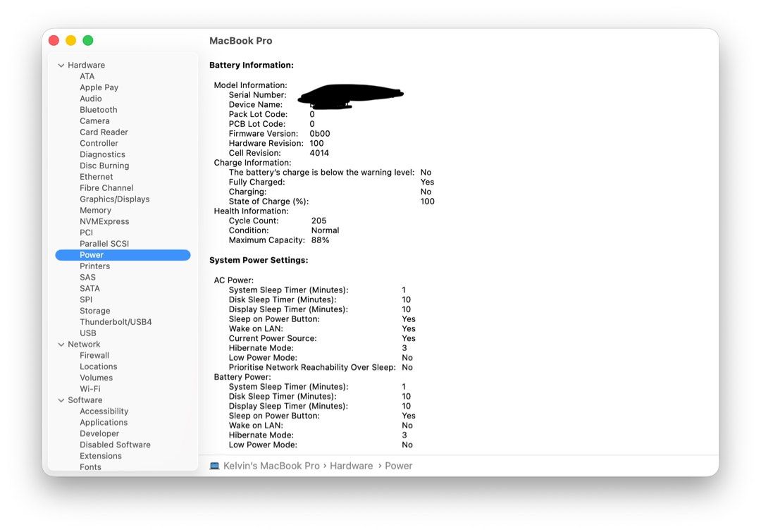Click the Fully Charged label
Image resolution: width=761 pixels, height=532 pixels.
[x=256, y=182]
